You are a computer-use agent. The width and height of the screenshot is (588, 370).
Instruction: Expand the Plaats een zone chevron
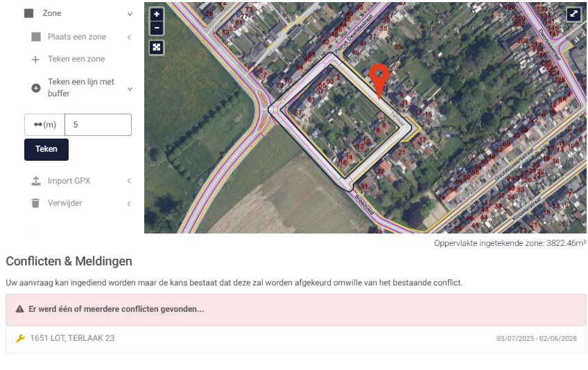pos(129,37)
